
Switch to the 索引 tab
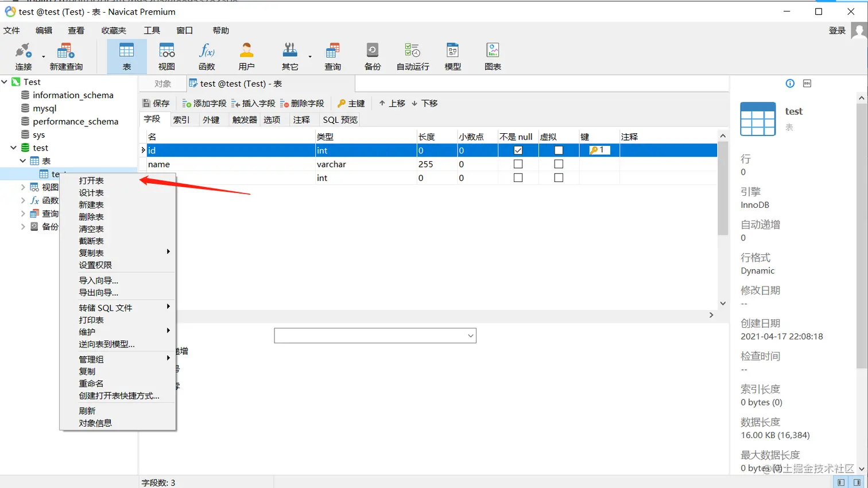pyautogui.click(x=181, y=119)
